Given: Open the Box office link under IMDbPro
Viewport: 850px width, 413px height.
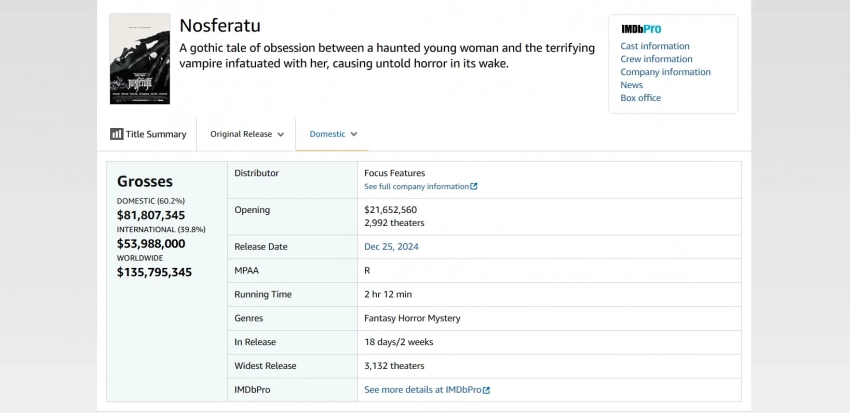Looking at the screenshot, I should pos(640,98).
